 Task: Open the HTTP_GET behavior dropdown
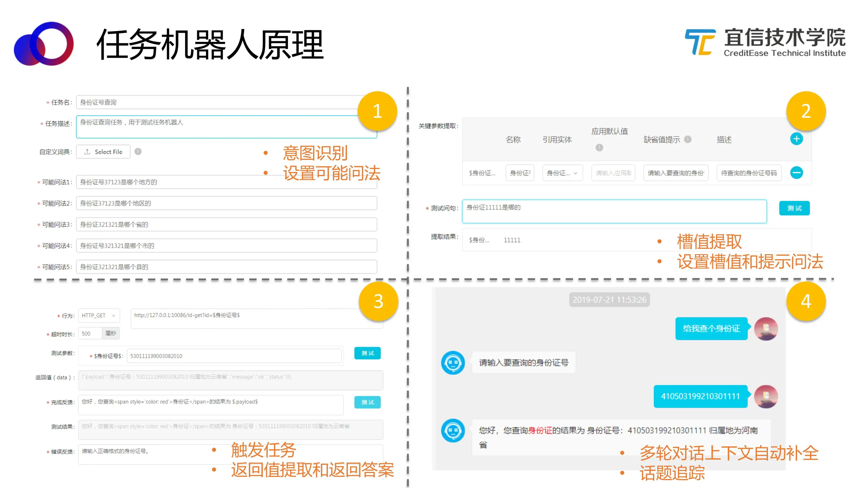point(99,316)
